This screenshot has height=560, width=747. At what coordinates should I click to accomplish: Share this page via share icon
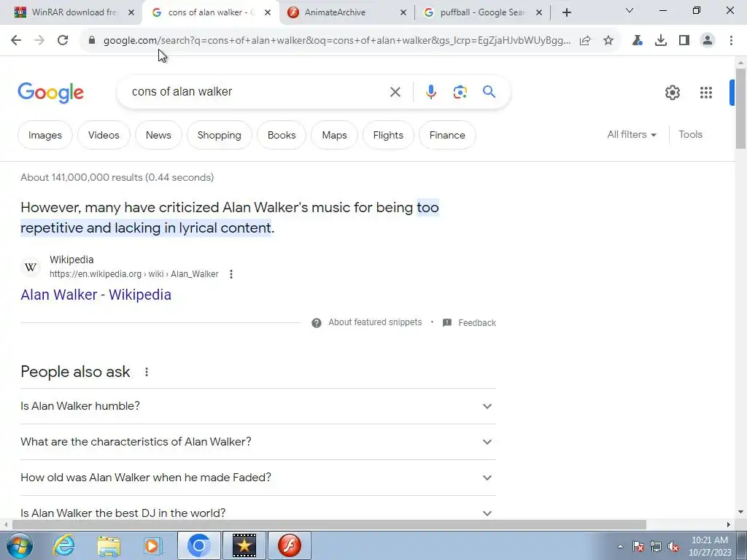pos(585,41)
